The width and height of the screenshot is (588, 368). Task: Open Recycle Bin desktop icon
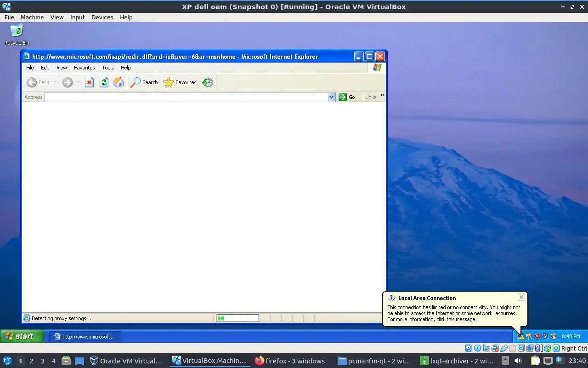17,34
